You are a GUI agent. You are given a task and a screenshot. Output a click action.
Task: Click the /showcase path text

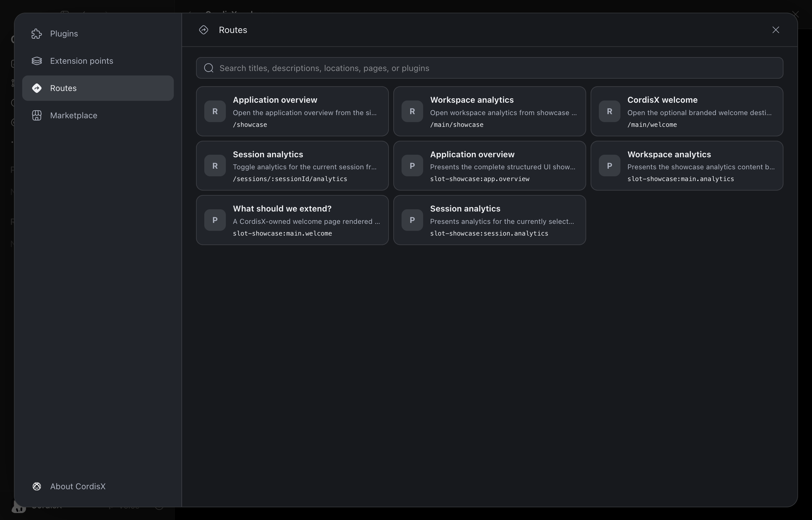pyautogui.click(x=250, y=125)
